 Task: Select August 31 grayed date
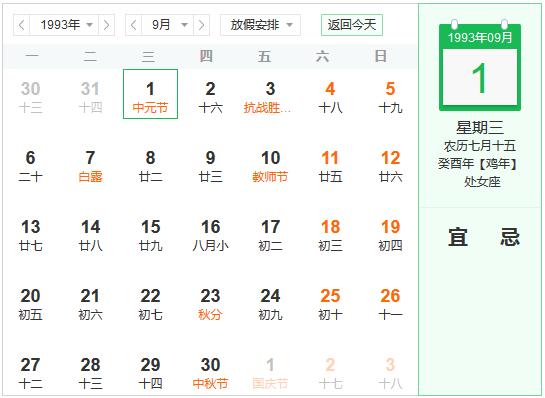click(x=90, y=97)
